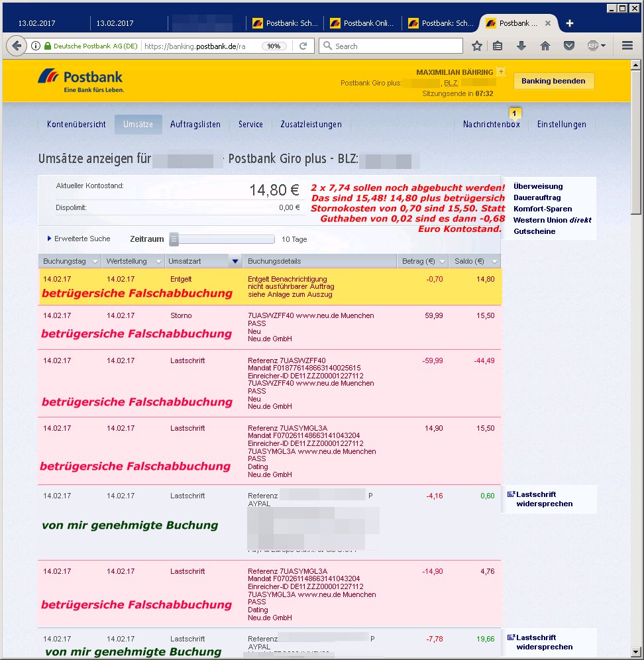Switch to the Postbank Onli... browser tab
Screen dimensions: 644x660
[362, 23]
